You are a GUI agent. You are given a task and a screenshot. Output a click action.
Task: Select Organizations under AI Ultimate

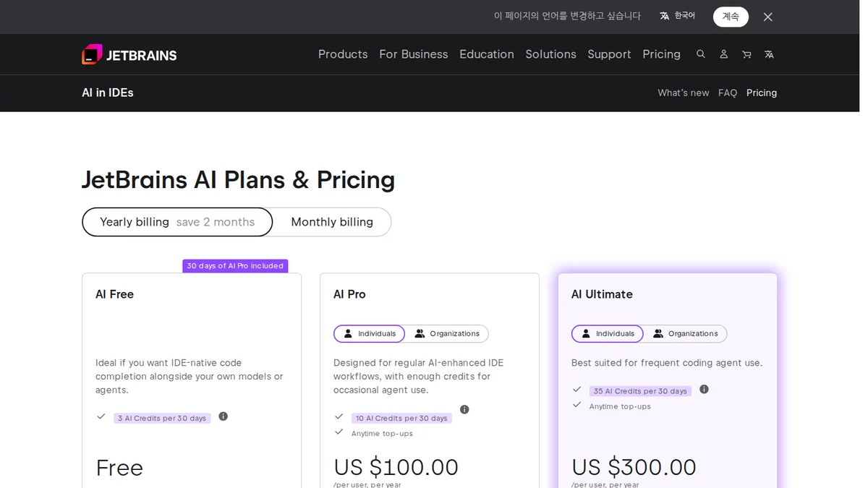(686, 333)
